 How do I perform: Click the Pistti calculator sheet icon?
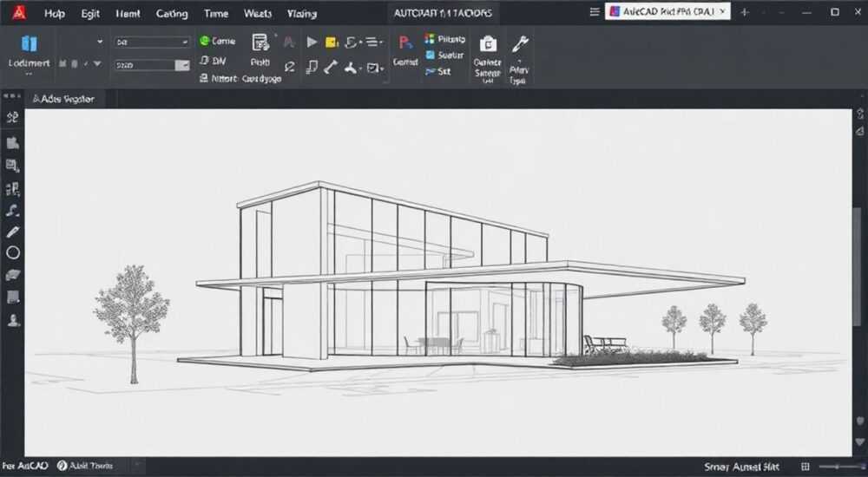tap(260, 42)
